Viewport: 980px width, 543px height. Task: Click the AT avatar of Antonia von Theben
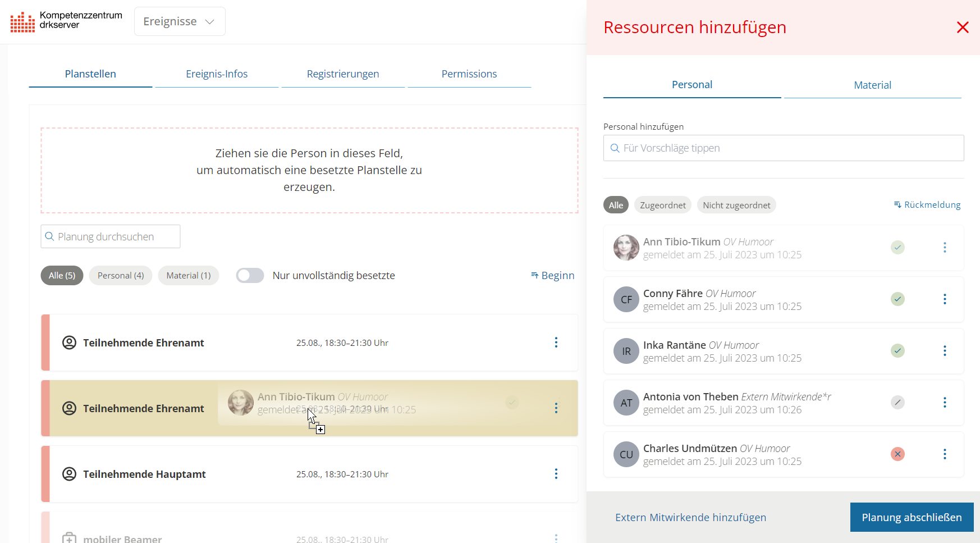coord(626,403)
